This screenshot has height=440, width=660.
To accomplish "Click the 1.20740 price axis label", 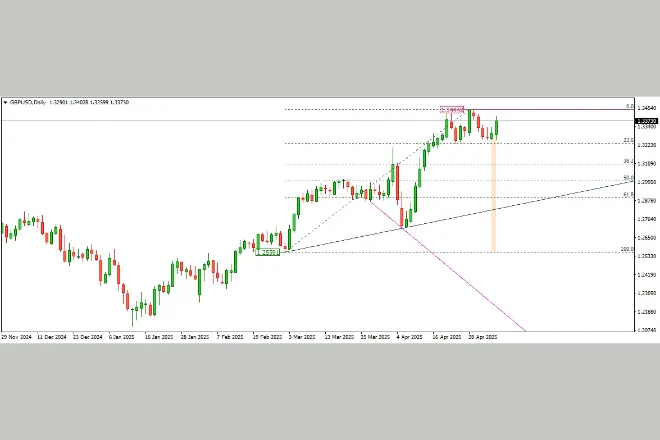I will (x=647, y=330).
